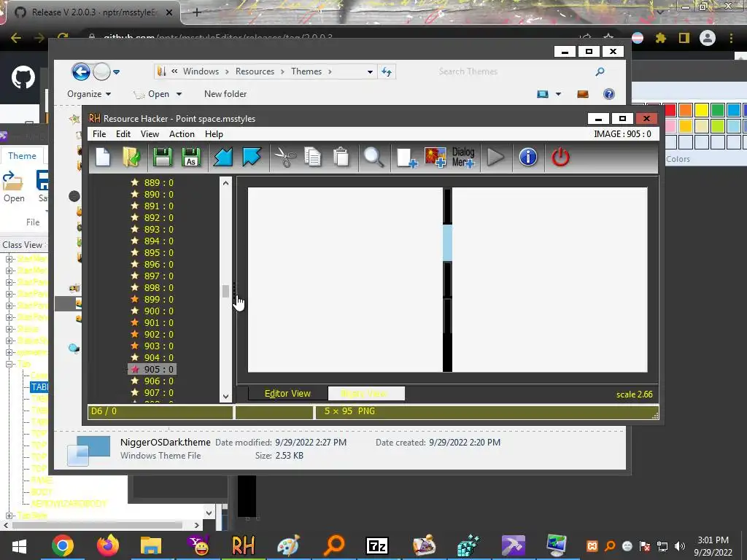The height and width of the screenshot is (560, 747).
Task: Click the blue right-pointing arrow toolbar icon in Resource Hacker
Action: tap(252, 157)
